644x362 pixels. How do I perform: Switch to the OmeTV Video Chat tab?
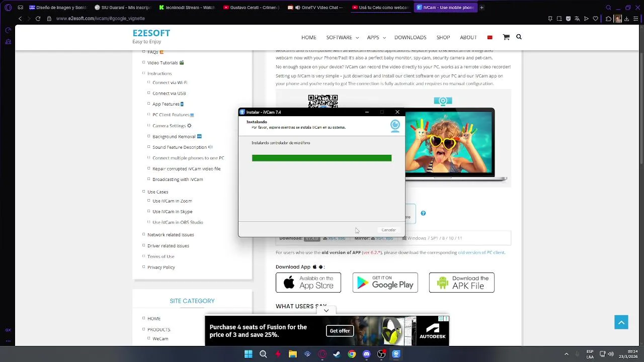[315, 8]
